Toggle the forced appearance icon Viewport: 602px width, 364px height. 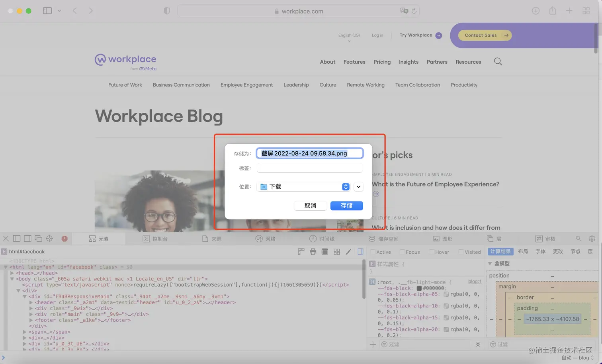pos(325,252)
